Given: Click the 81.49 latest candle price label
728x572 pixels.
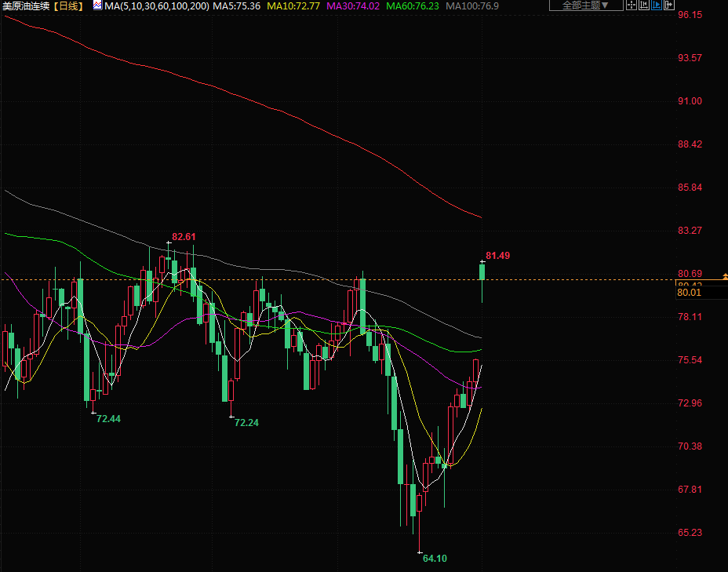Looking at the screenshot, I should [x=497, y=256].
